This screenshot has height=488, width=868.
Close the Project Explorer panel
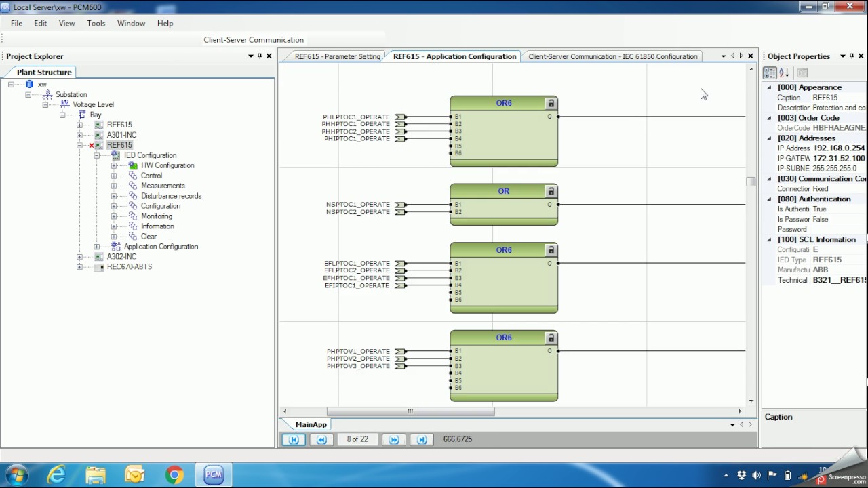coord(269,56)
